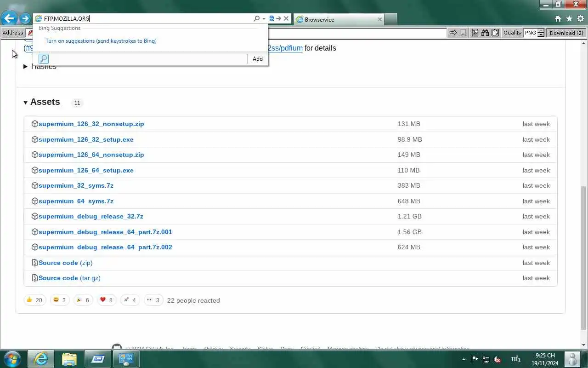Image resolution: width=588 pixels, height=368 pixels.
Task: Go forward using the IE Forward arrow
Action: tap(25, 19)
